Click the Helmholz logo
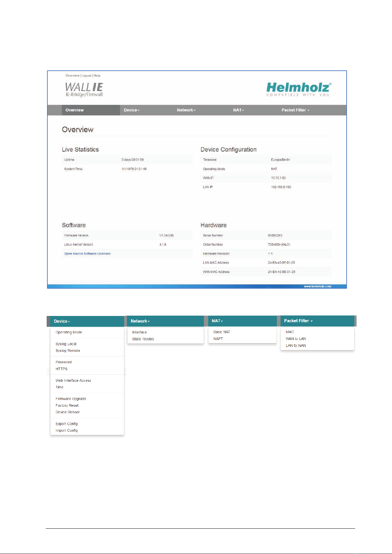Screen dimensions: 392x554 pyautogui.click(x=299, y=89)
